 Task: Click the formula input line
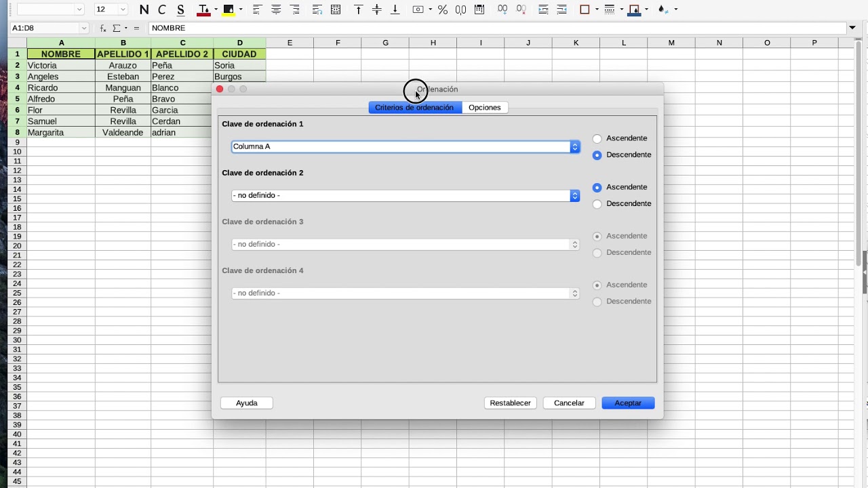(496, 28)
